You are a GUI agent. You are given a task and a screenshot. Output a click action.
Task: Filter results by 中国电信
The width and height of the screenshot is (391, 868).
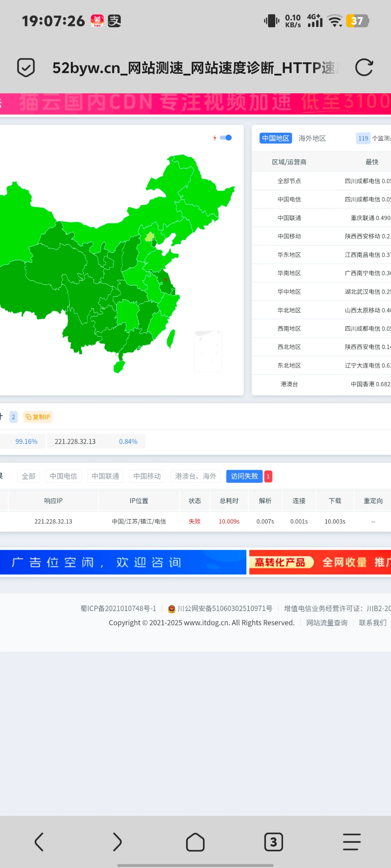tap(64, 476)
